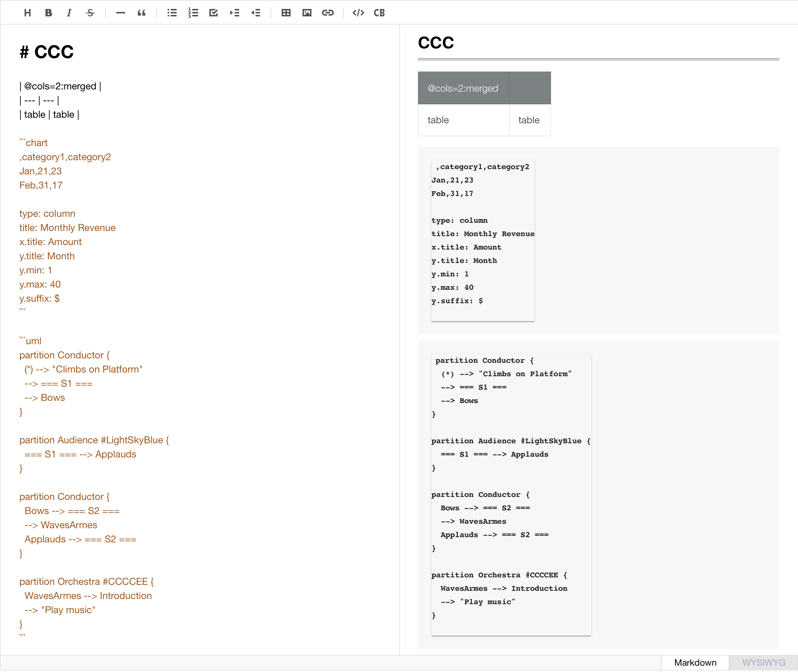Insert a task list checkbox item
This screenshot has height=672, width=798.
[214, 13]
